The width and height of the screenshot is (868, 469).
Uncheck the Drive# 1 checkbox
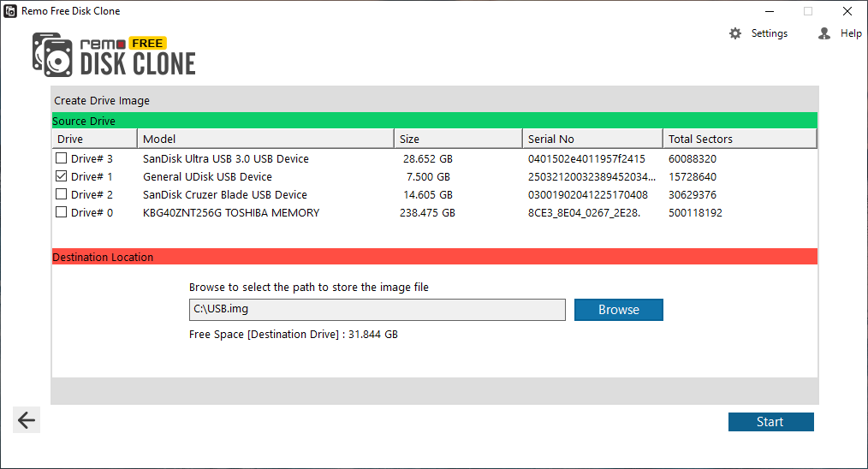click(62, 176)
